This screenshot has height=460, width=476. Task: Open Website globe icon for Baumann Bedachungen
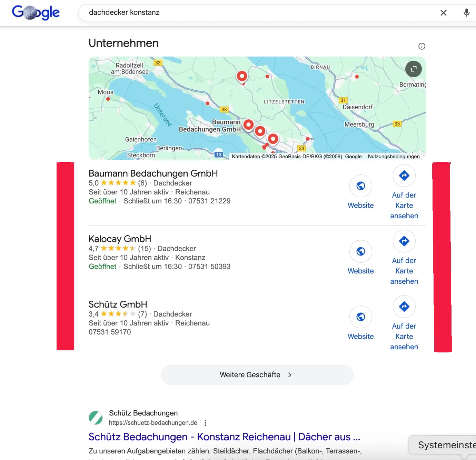tap(361, 186)
